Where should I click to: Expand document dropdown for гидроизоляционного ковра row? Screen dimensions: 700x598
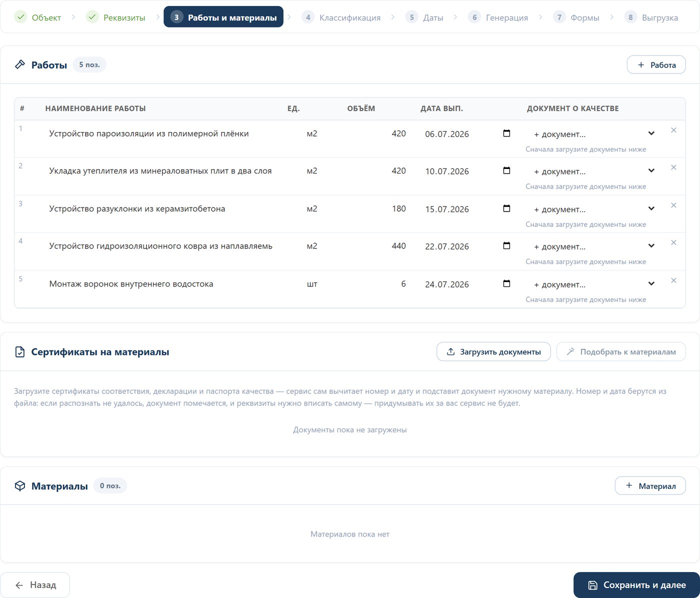coord(594,246)
